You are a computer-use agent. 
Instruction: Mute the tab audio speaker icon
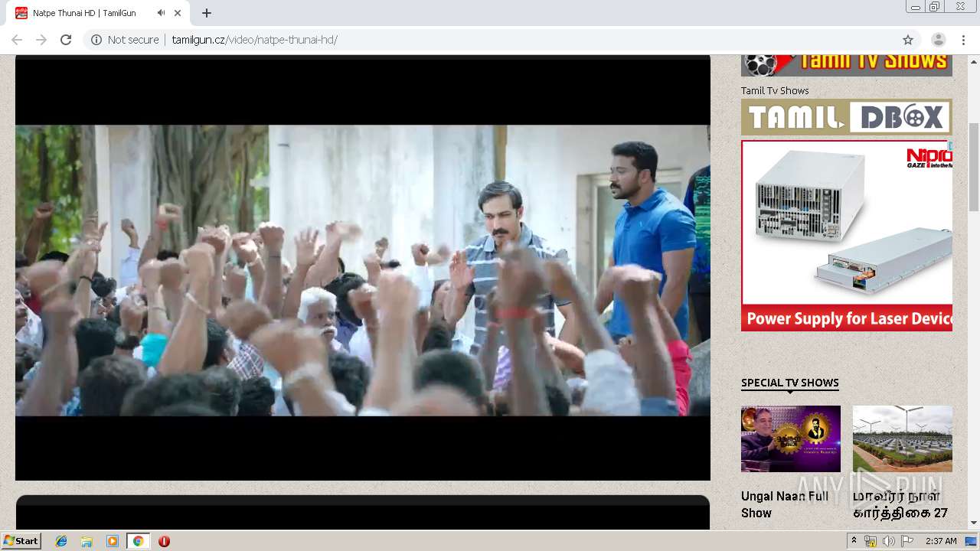click(x=161, y=13)
